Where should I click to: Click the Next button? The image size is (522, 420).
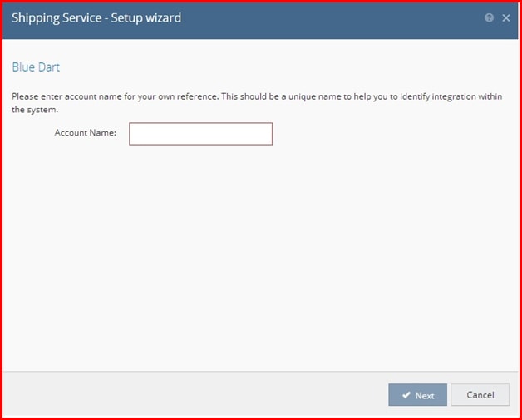point(417,395)
